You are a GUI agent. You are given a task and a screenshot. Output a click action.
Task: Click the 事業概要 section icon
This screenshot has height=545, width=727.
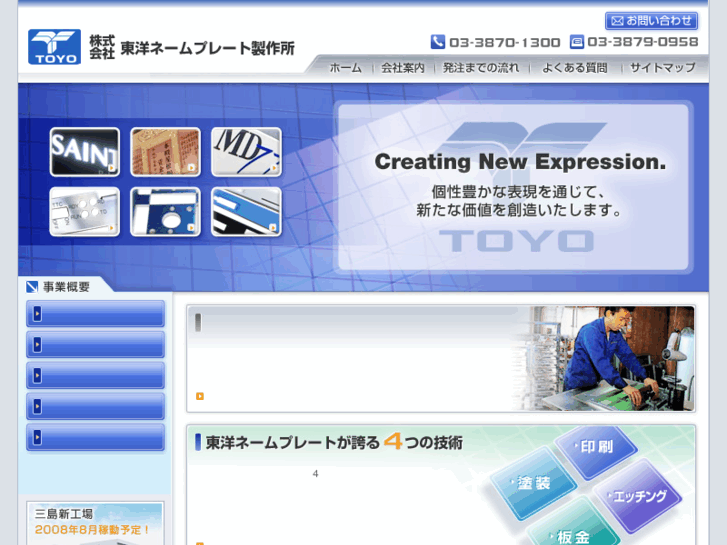pyautogui.click(x=32, y=287)
